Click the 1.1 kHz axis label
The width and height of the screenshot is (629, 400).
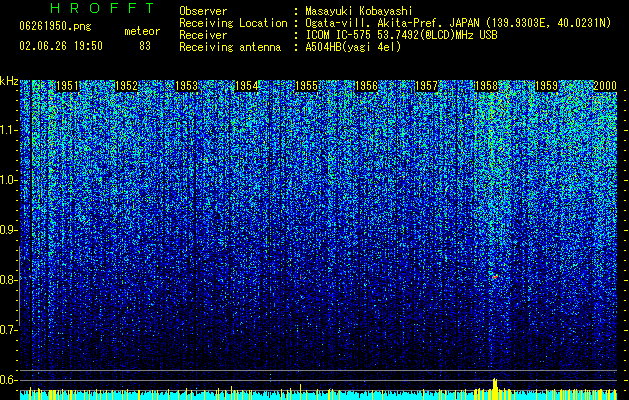pos(9,130)
